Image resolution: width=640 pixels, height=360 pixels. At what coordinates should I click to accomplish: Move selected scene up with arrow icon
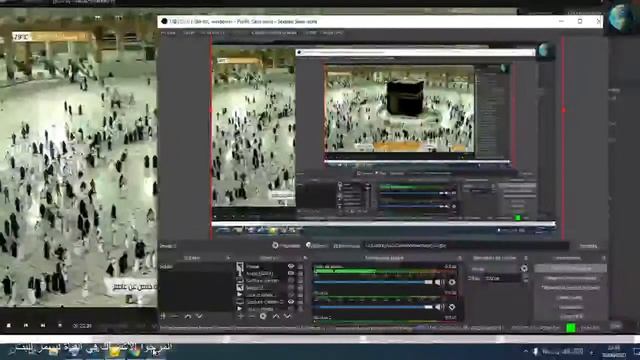coord(188,316)
